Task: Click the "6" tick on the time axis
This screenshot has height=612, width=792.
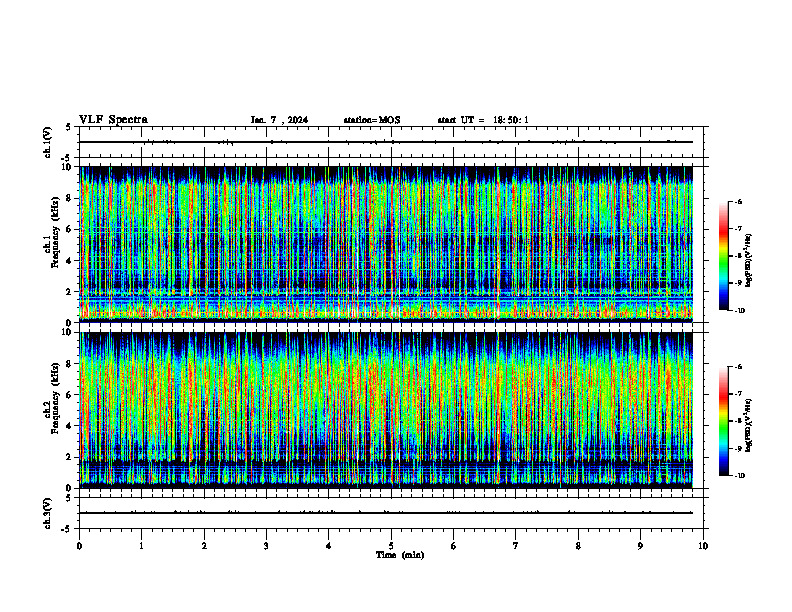Action: (x=454, y=546)
